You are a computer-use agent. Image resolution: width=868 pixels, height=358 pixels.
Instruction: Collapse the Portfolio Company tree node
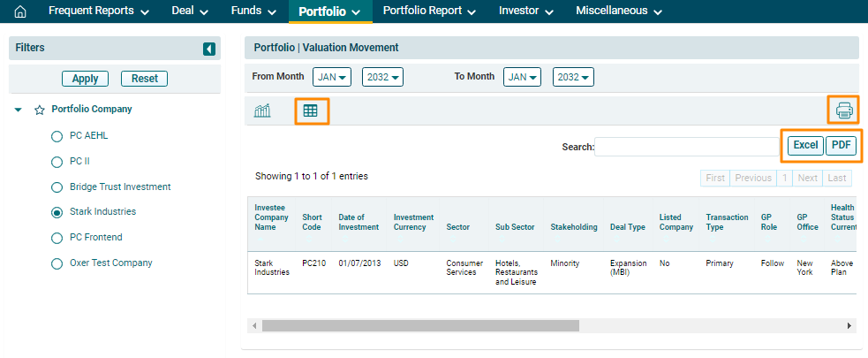coord(19,110)
